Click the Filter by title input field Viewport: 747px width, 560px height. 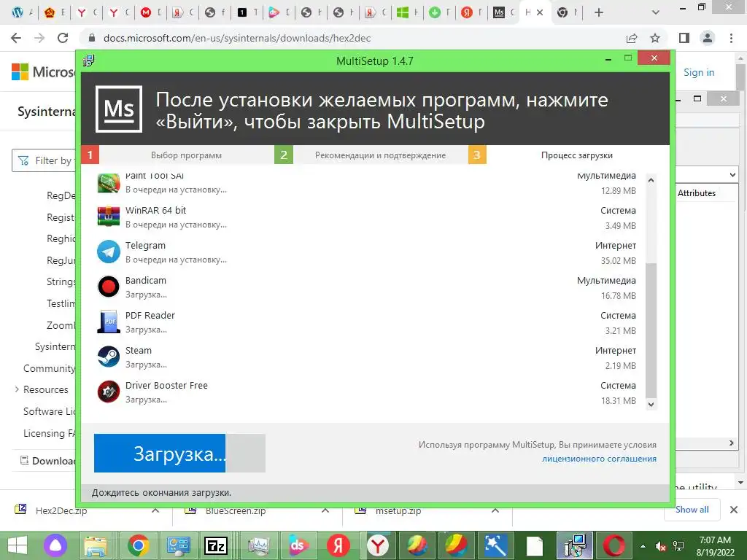tap(44, 160)
